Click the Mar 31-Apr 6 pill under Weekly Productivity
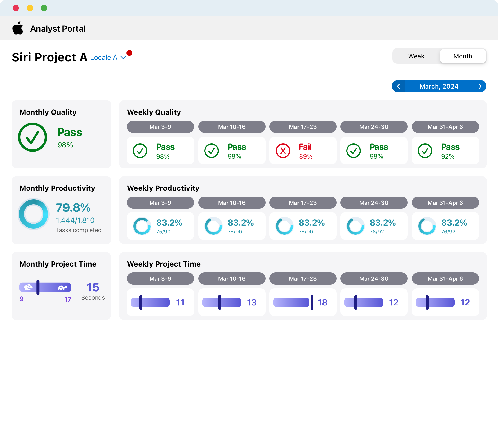This screenshot has height=448, width=498. point(445,203)
